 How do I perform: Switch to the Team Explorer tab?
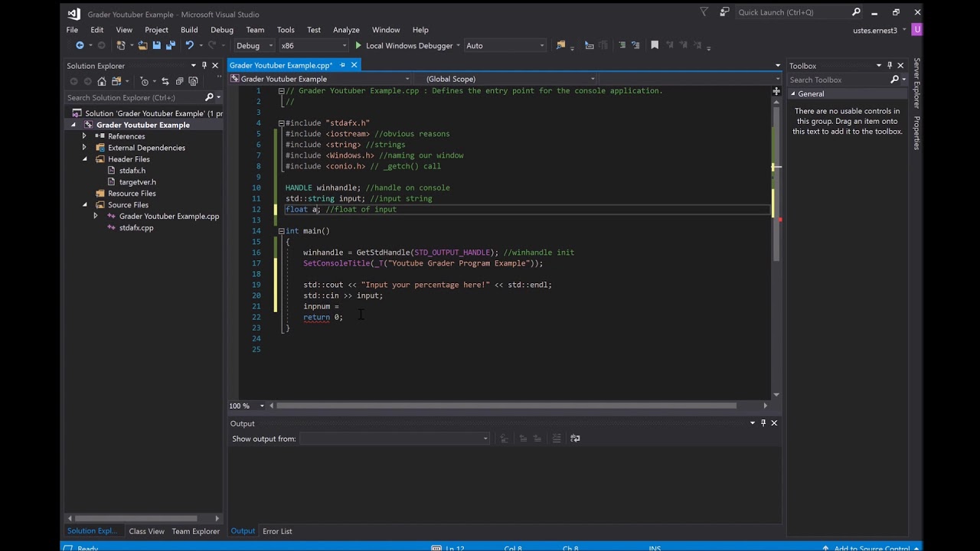point(195,531)
